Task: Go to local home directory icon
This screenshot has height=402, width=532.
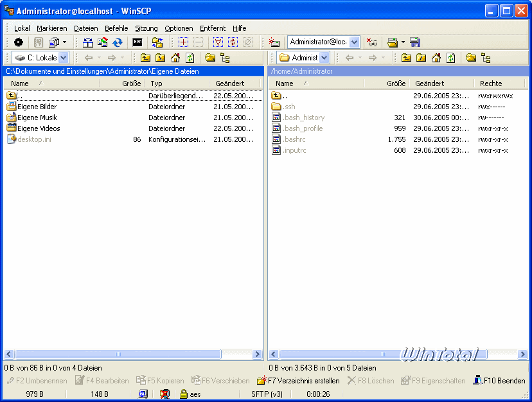Action: tap(175, 58)
